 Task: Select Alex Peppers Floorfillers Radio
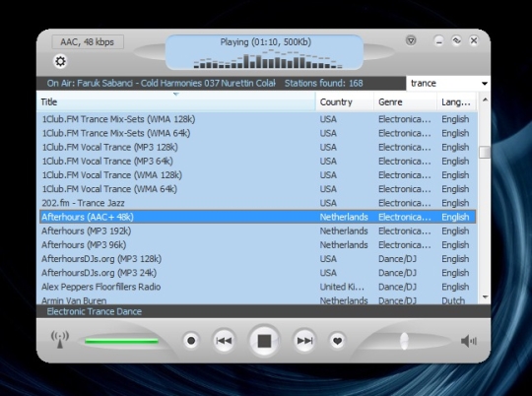[258, 287]
